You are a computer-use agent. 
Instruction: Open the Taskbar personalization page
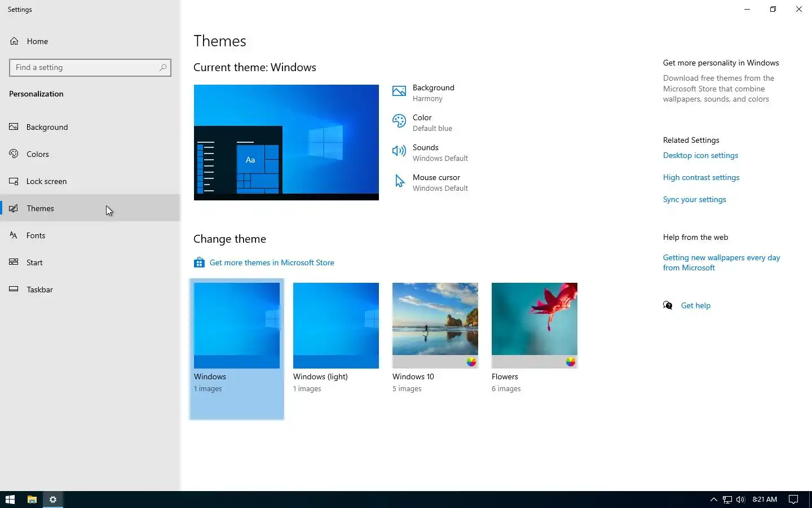click(x=90, y=290)
